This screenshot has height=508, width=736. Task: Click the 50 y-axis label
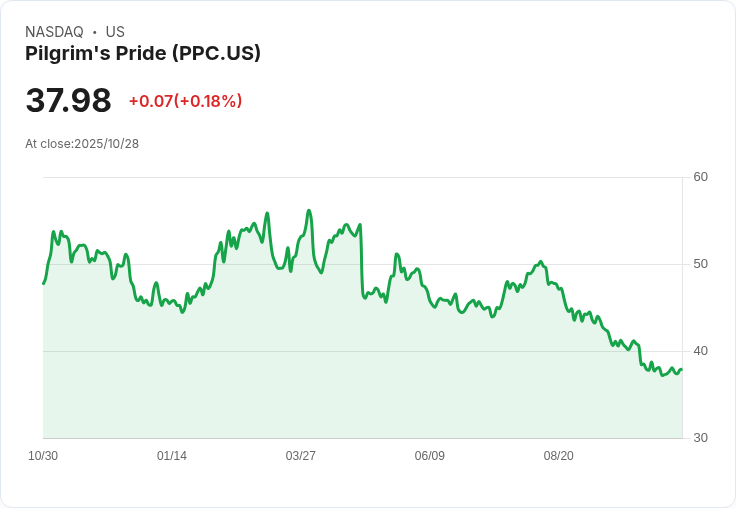(701, 264)
